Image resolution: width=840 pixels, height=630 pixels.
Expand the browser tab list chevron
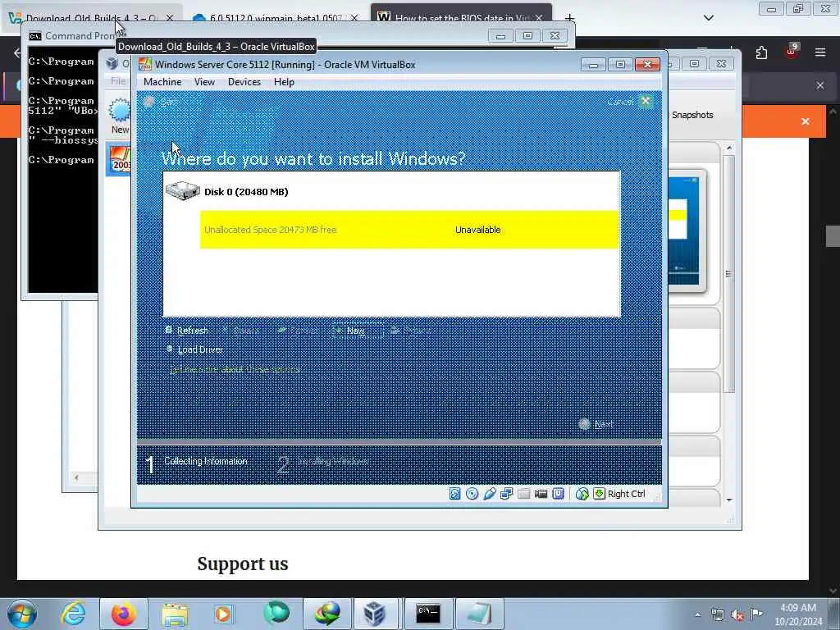709,18
